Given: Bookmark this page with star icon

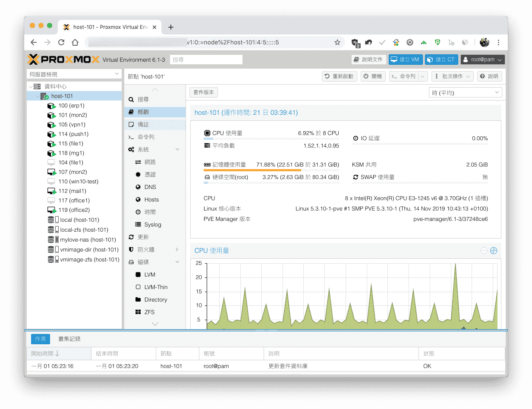Looking at the screenshot, I should 337,42.
